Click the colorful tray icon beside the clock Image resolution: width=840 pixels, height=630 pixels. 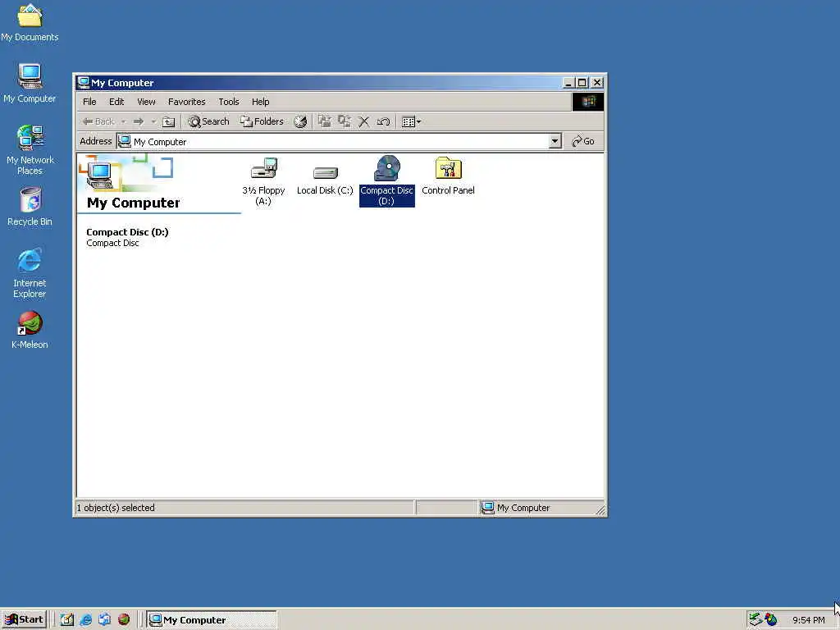click(771, 619)
